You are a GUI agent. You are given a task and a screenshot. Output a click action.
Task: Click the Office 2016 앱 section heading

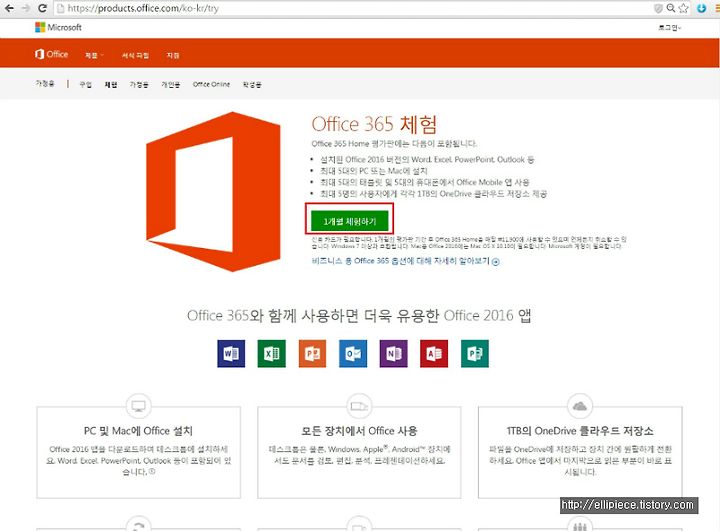point(359,316)
